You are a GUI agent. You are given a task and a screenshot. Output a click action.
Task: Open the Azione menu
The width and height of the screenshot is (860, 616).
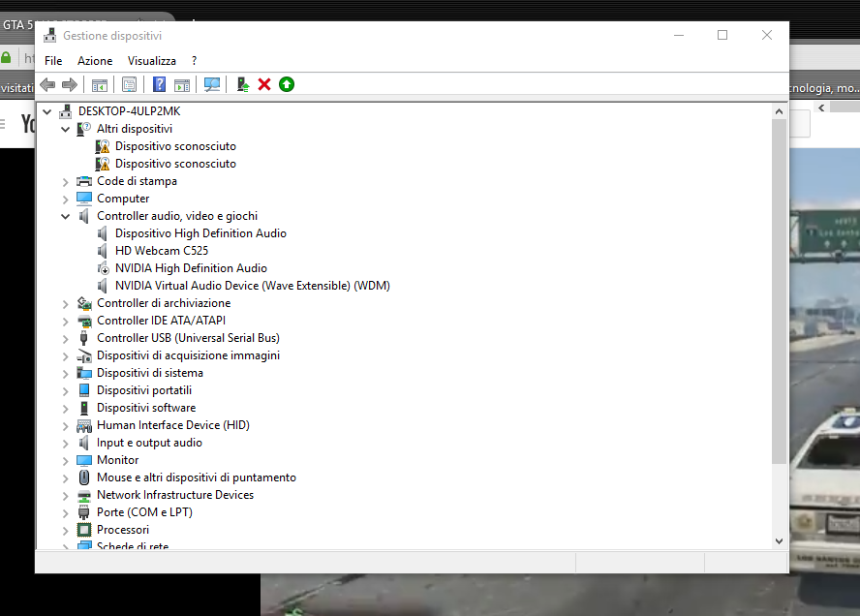point(95,61)
